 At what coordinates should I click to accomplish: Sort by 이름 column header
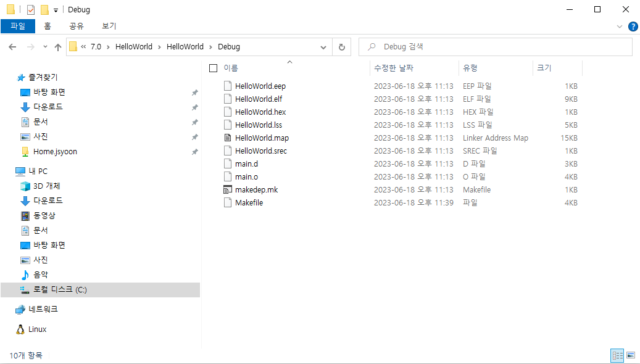coord(231,68)
